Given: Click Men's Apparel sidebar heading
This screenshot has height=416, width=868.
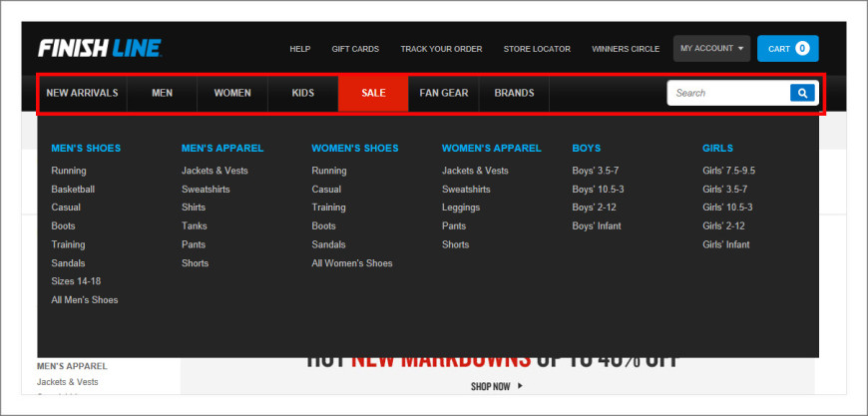Looking at the screenshot, I should [72, 366].
